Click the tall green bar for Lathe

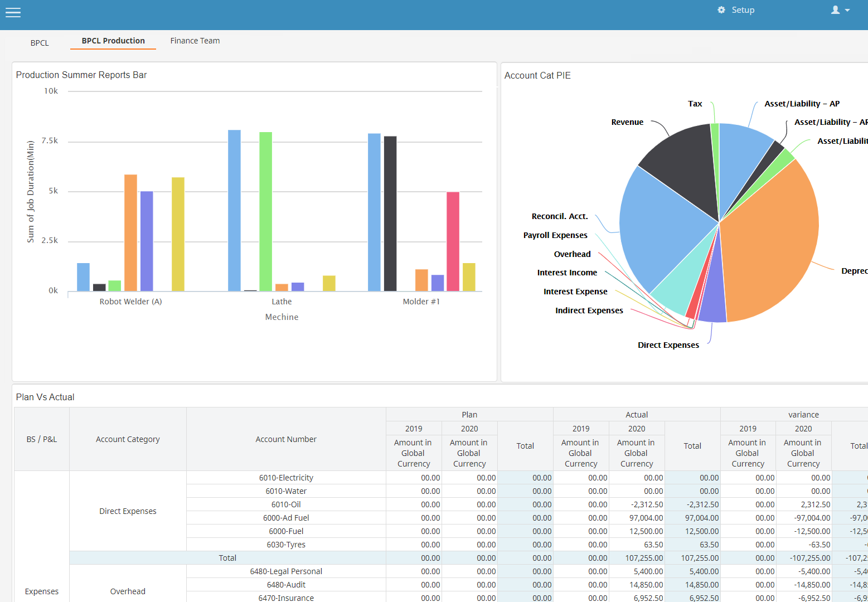(x=266, y=212)
